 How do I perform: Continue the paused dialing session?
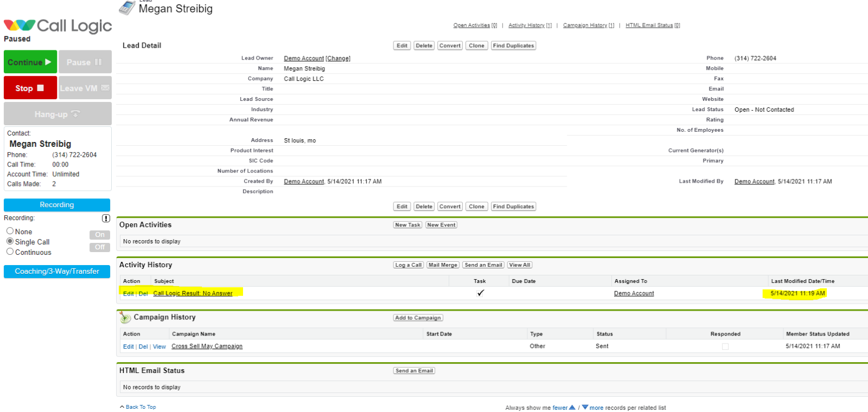point(30,62)
